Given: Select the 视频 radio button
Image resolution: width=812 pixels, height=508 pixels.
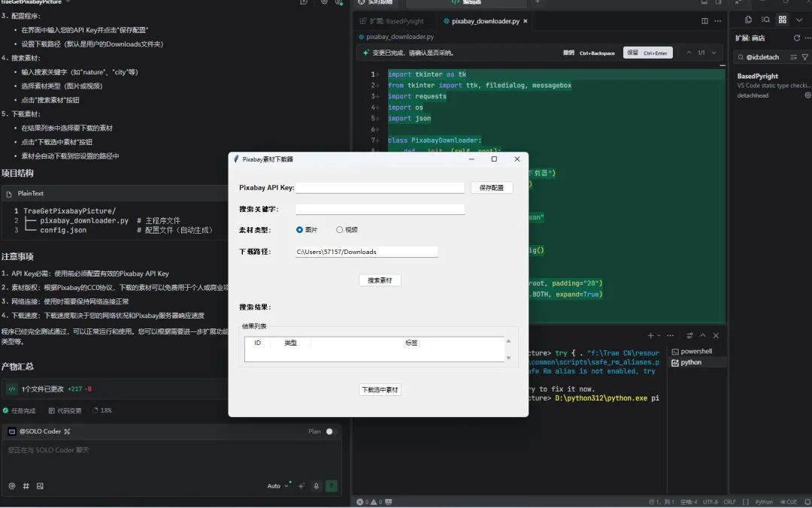Looking at the screenshot, I should tap(347, 229).
